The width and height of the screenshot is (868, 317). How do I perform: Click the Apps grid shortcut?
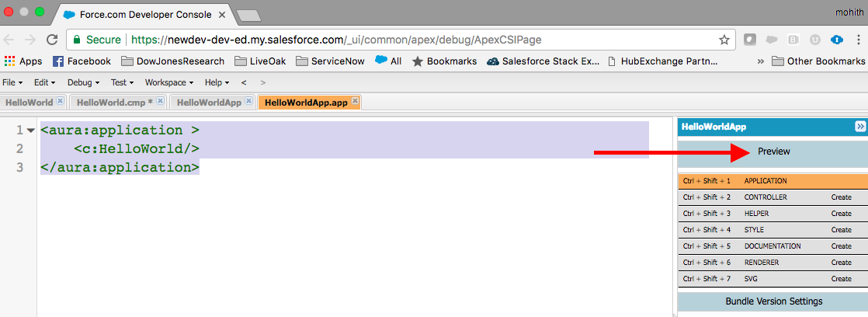pyautogui.click(x=23, y=61)
